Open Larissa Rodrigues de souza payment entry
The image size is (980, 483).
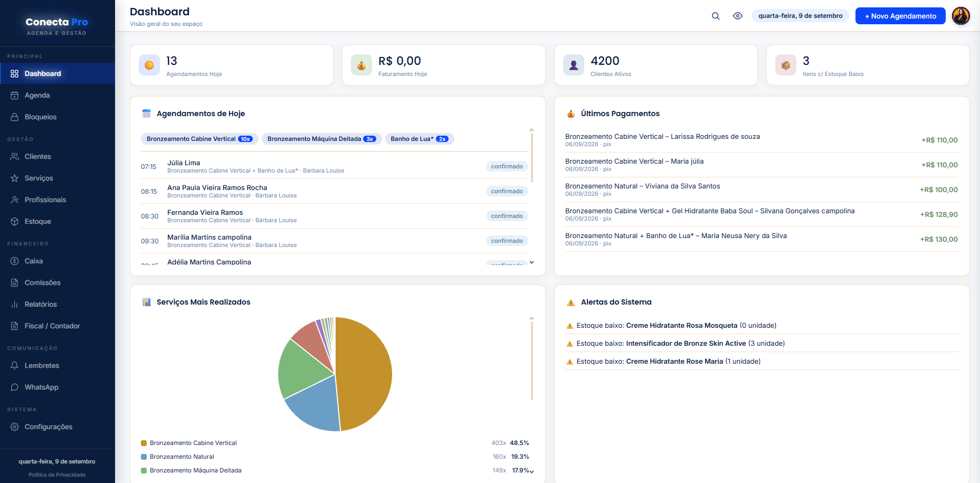click(762, 140)
